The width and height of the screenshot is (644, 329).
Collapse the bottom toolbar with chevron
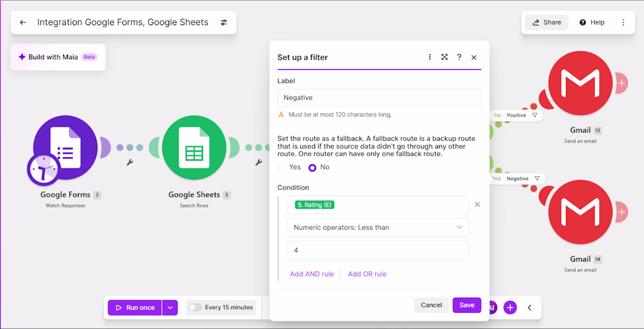pyautogui.click(x=529, y=308)
